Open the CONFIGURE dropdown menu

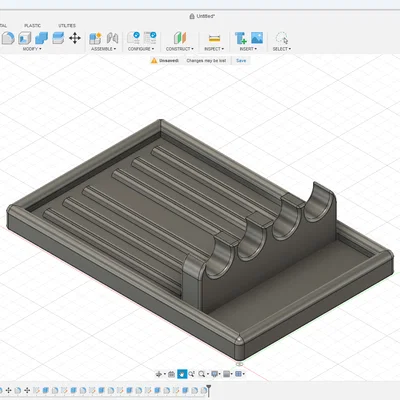point(141,49)
